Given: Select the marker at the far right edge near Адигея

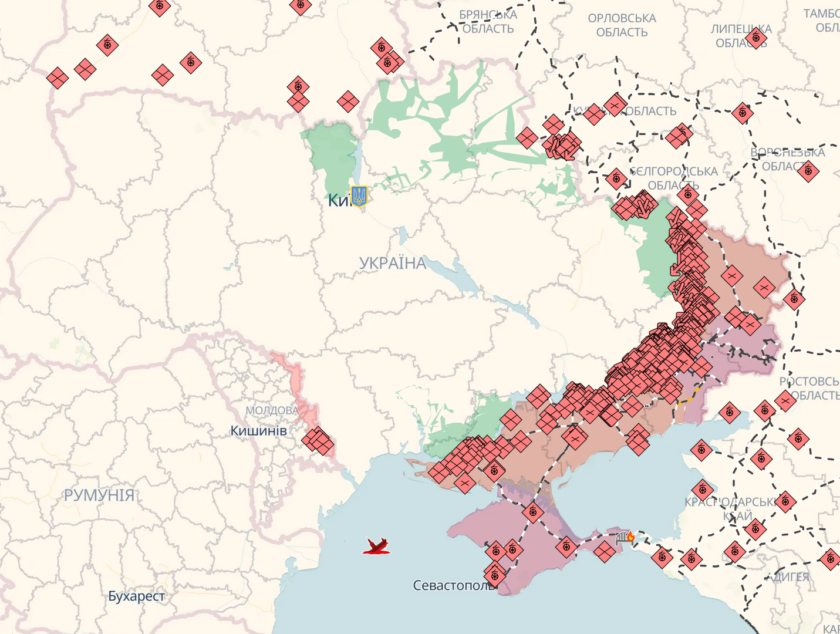Looking at the screenshot, I should (x=830, y=559).
